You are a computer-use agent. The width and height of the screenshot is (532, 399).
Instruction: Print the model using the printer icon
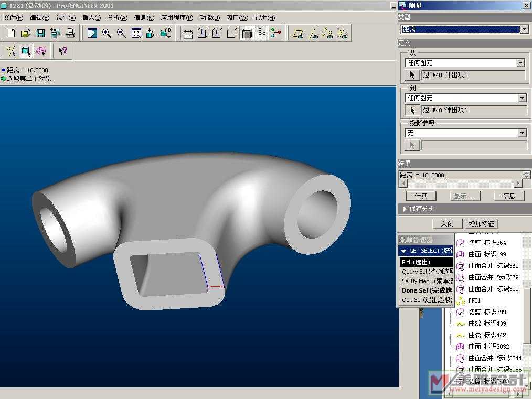coord(70,33)
